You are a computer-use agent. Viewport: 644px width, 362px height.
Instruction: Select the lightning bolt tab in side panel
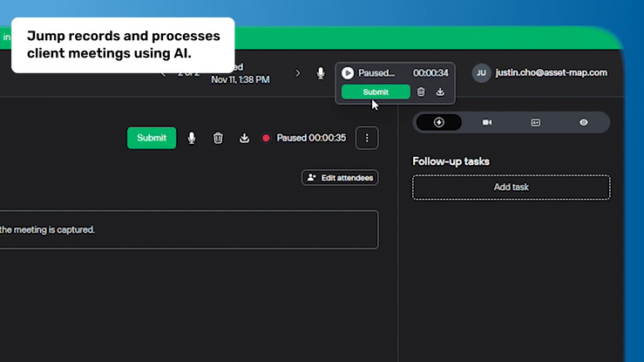click(439, 122)
